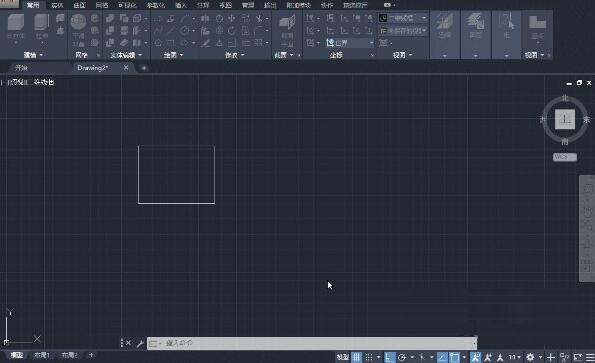Open the annotation scale 1:1 dropdown

(x=515, y=357)
